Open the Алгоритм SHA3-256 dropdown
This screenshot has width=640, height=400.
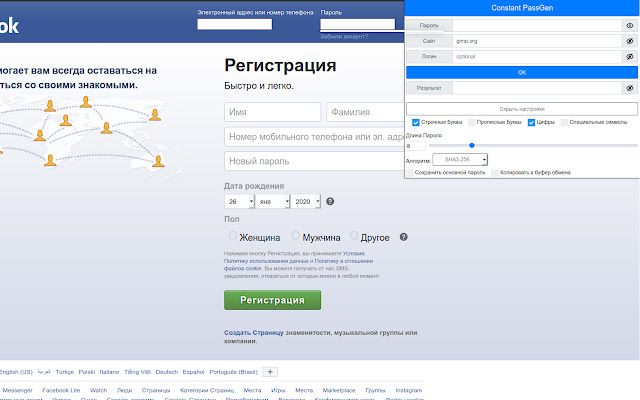click(x=460, y=160)
